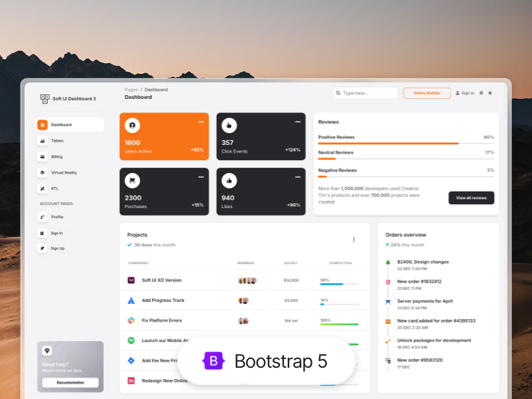Image resolution: width=532 pixels, height=399 pixels.
Task: Open Profile via its sidebar icon
Action: pos(41,217)
